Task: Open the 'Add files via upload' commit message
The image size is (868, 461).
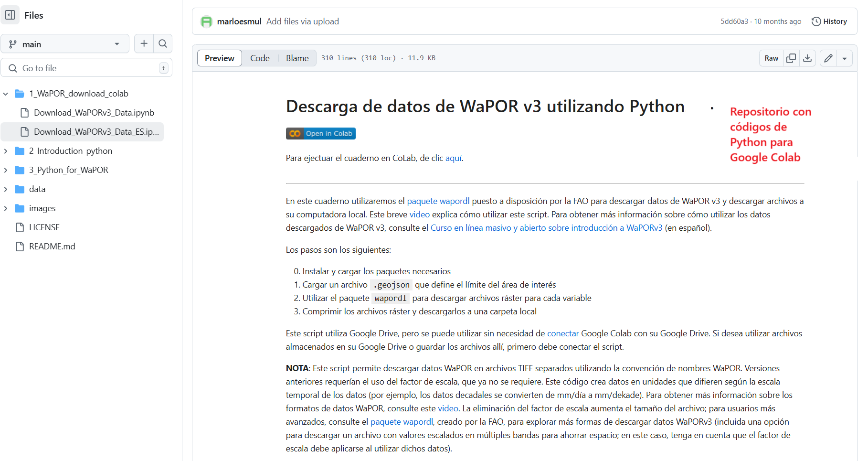Action: 303,21
